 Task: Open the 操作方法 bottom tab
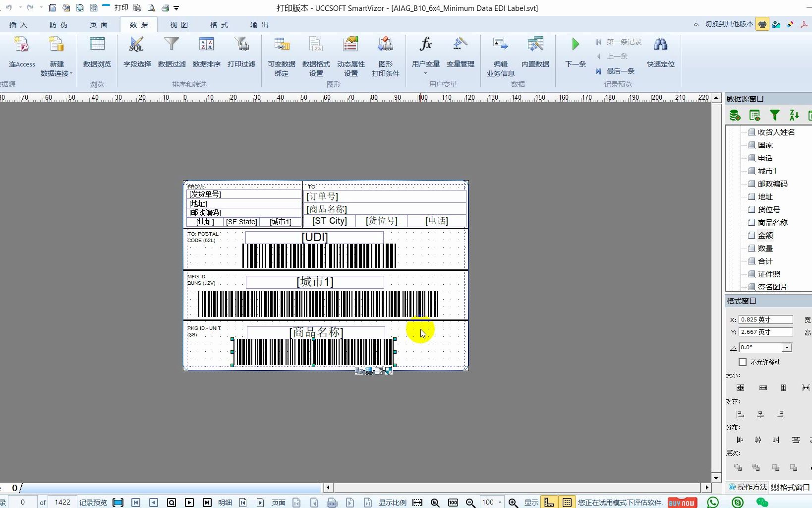pyautogui.click(x=748, y=487)
